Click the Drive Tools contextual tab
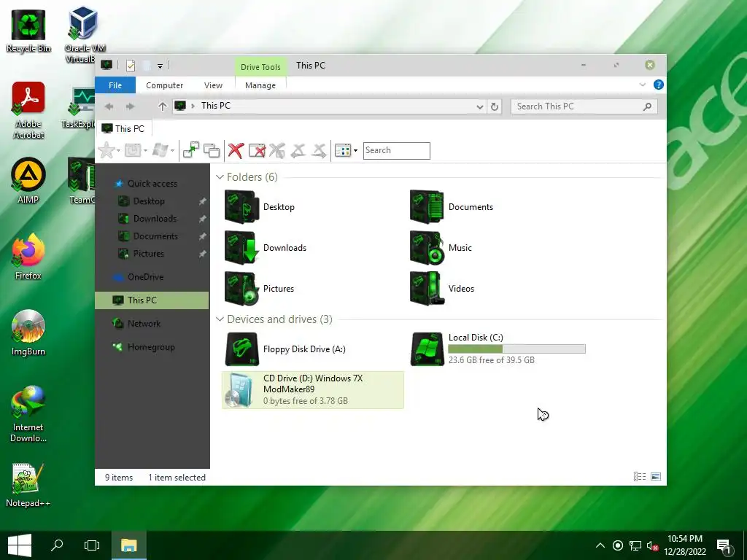The width and height of the screenshot is (747, 560). 260,66
